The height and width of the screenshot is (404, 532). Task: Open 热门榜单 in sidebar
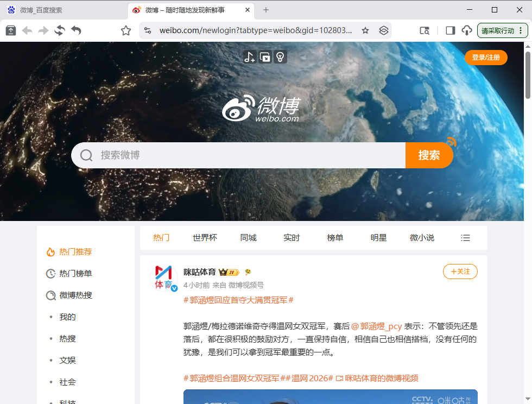(x=75, y=274)
